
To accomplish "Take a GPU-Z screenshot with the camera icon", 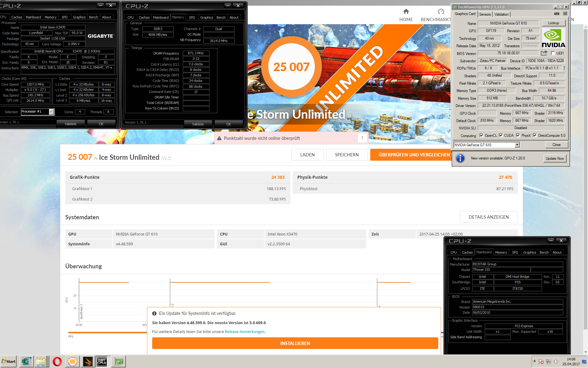I will pos(557,14).
